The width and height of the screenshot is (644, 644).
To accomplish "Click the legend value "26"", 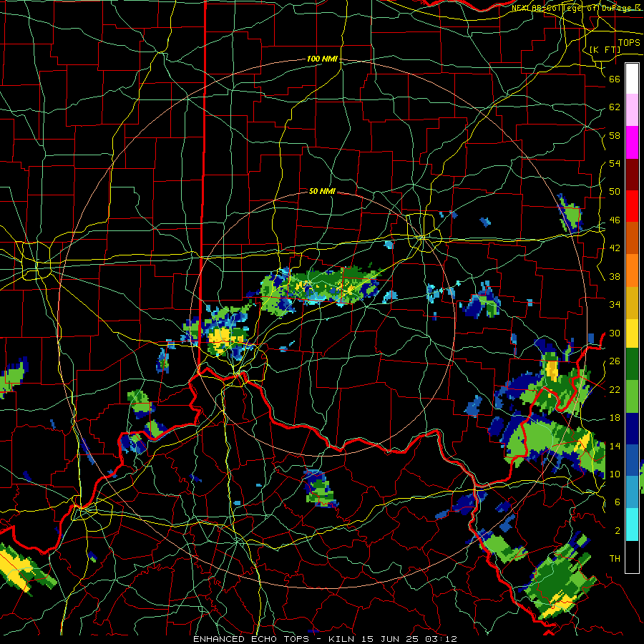I will coord(615,361).
